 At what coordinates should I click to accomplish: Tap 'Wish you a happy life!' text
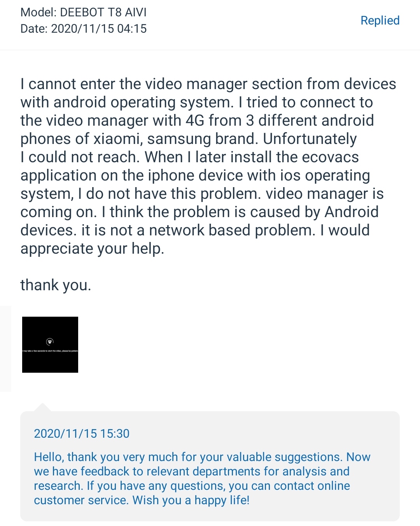click(191, 500)
